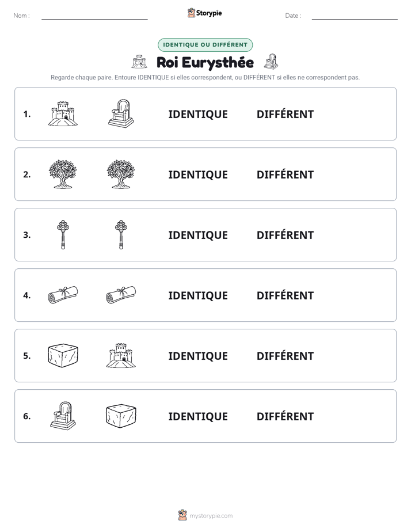Image resolution: width=411 pixels, height=532 pixels.
Task: Click the castle picture in row 1
Action: [63, 113]
